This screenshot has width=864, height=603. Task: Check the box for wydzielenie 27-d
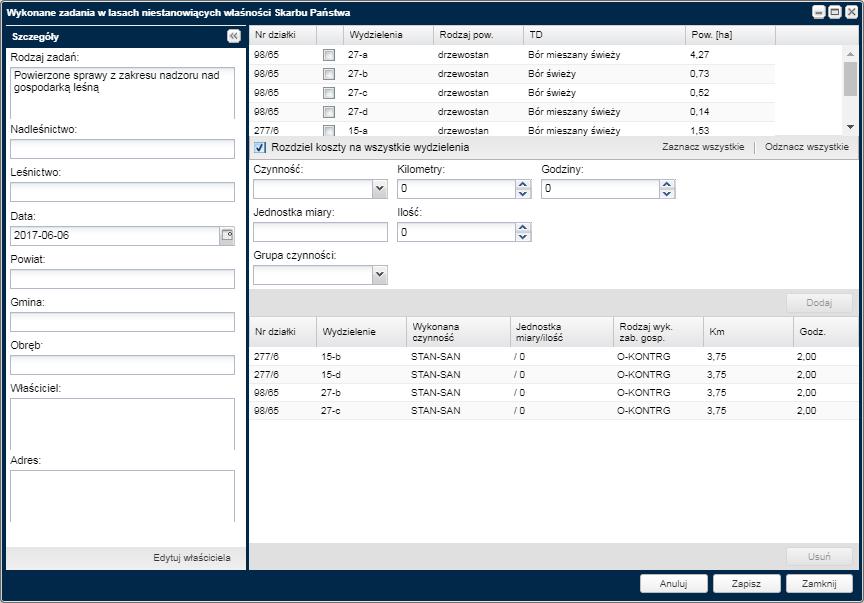click(329, 112)
